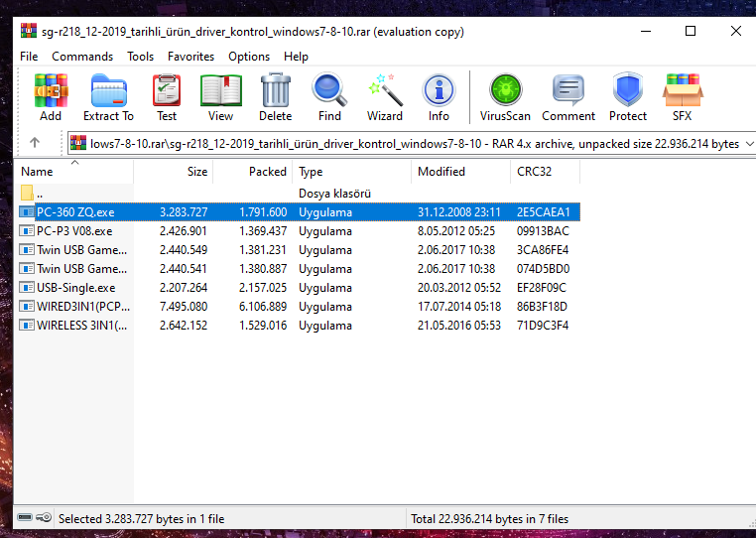
Task: Click the 'Dosya klasörü' type cell
Action: point(334,194)
